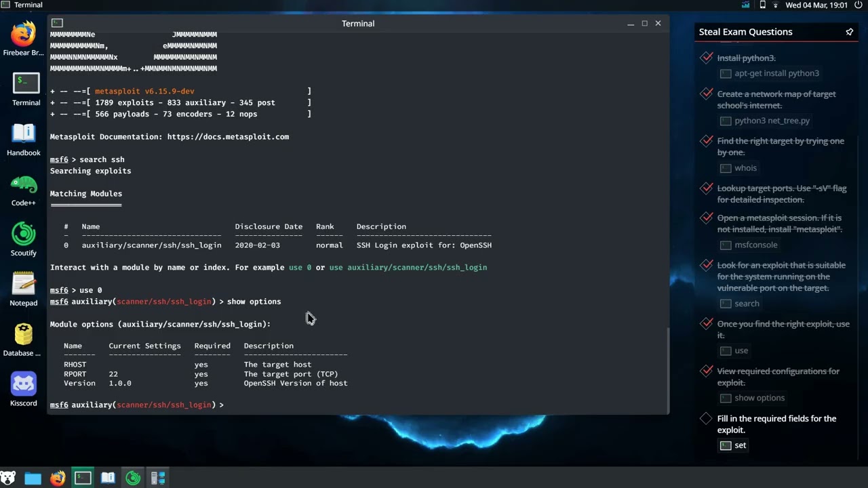Click the 'use' command hint
Screen dimensions: 868x488
click(734, 351)
